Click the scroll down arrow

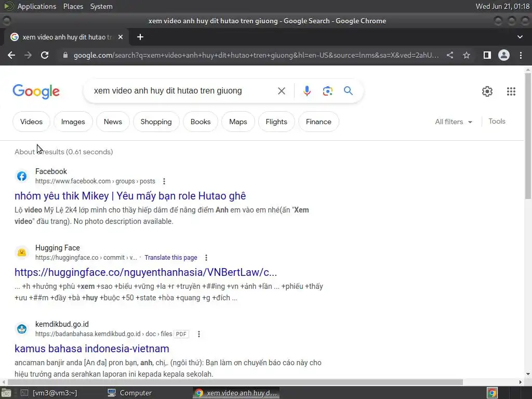pos(528,374)
